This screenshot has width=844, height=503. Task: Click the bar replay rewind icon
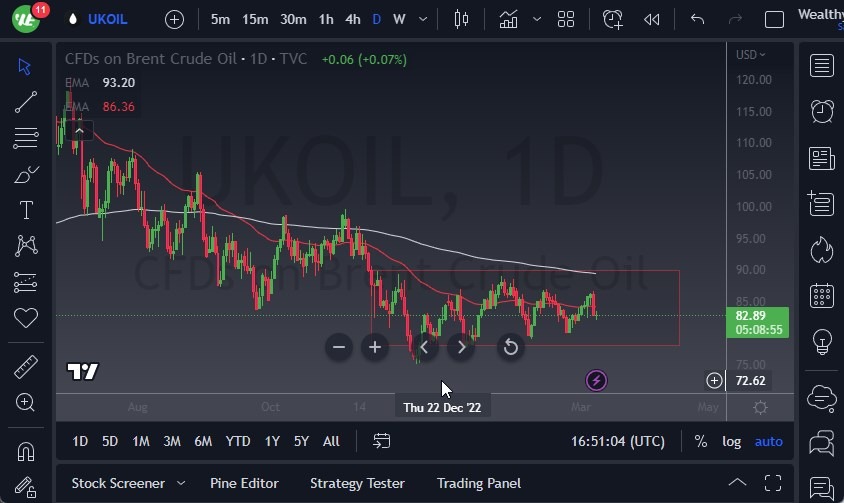click(x=651, y=19)
